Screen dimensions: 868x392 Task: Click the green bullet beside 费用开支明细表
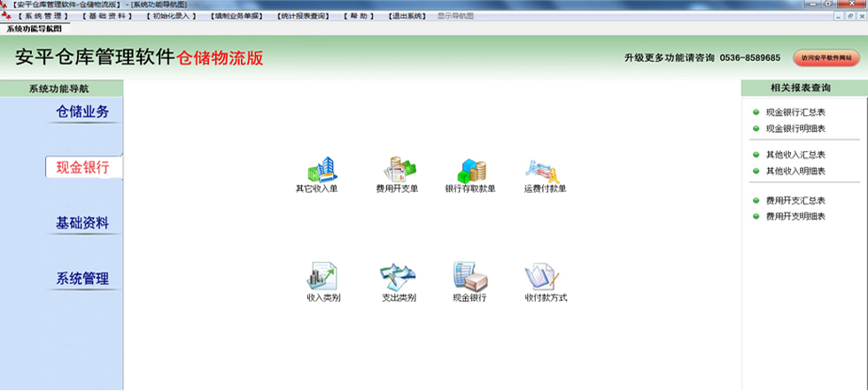pyautogui.click(x=756, y=216)
